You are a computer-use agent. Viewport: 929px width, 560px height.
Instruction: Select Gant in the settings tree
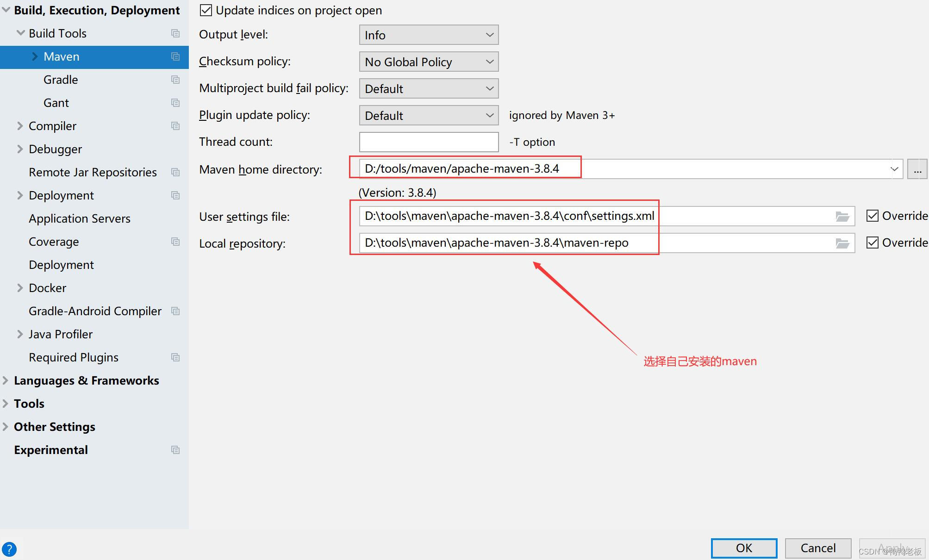click(56, 103)
